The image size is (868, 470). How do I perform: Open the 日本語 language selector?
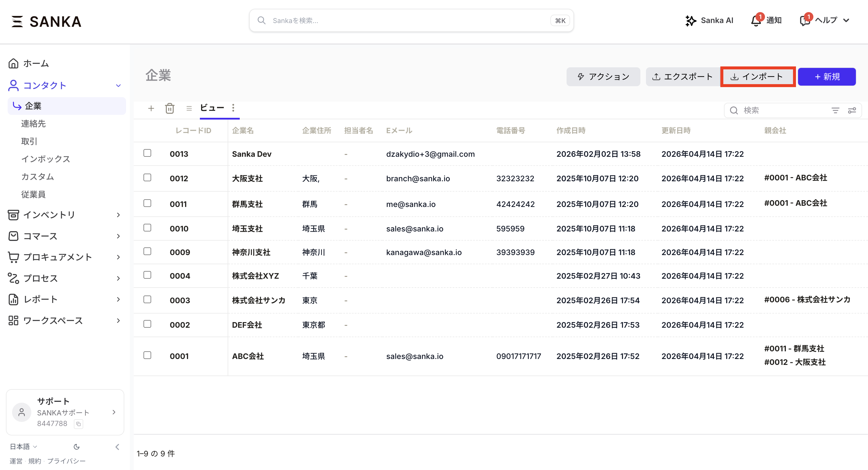(23, 447)
